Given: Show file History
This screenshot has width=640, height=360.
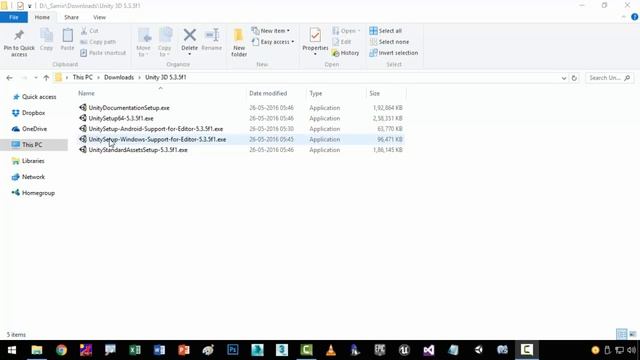Looking at the screenshot, I should pyautogui.click(x=345, y=53).
